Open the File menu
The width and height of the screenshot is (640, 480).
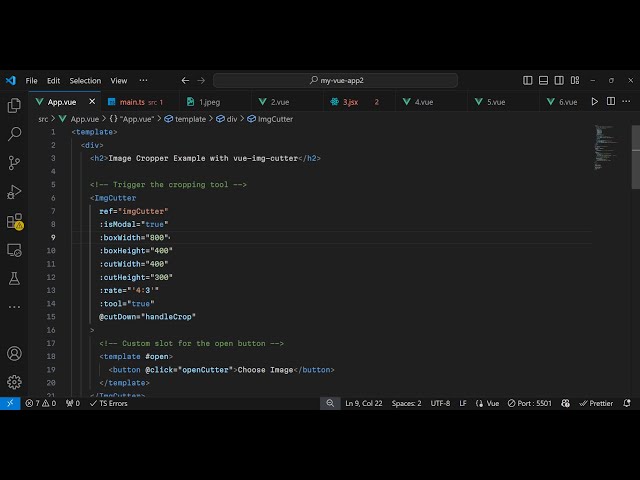32,80
